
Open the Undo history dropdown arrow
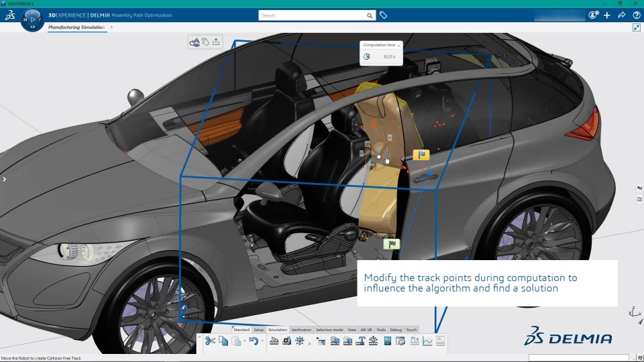(x=262, y=341)
